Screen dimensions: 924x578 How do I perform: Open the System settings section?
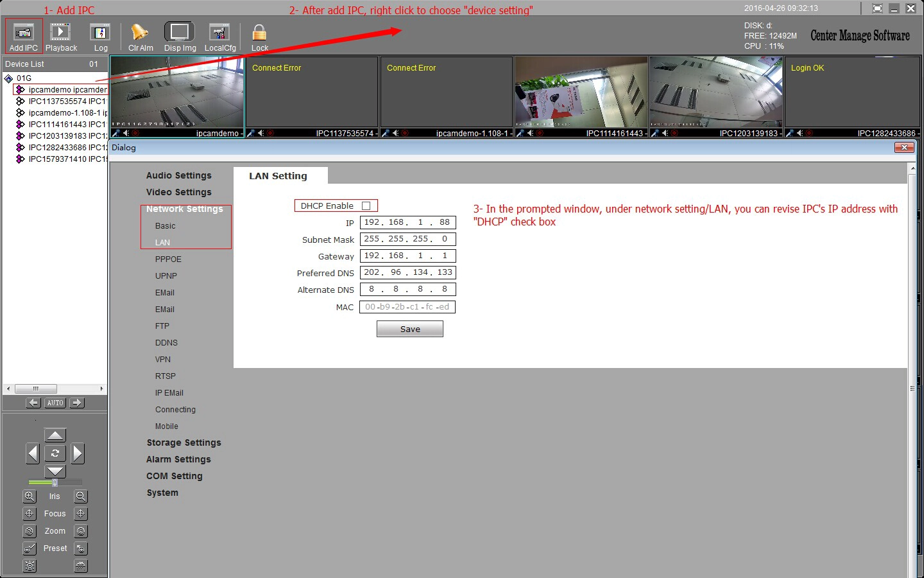[x=162, y=493]
